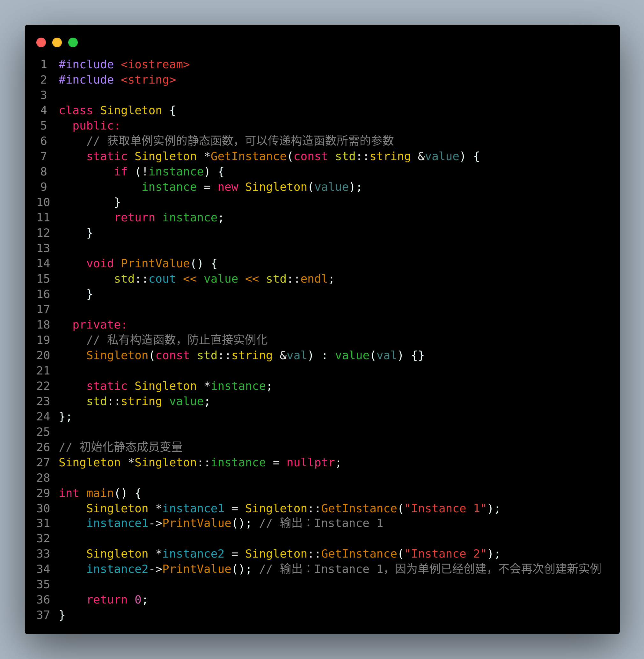Click the trailing comment on line 34

tap(430, 569)
